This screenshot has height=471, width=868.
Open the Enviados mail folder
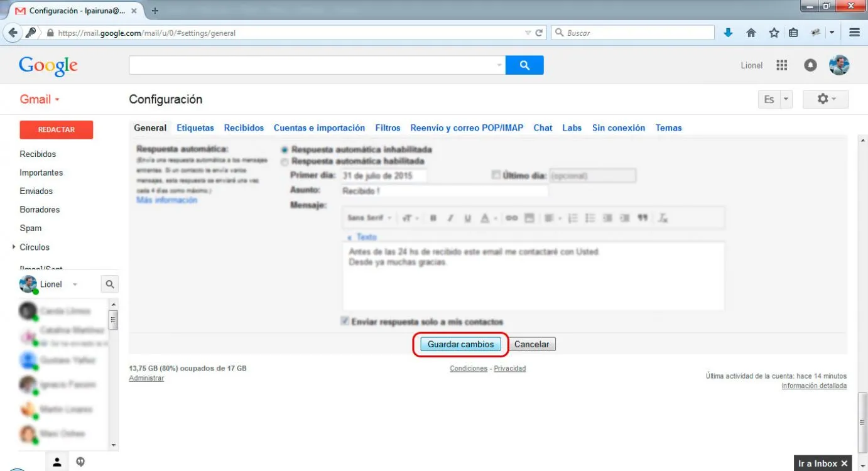[x=36, y=191]
